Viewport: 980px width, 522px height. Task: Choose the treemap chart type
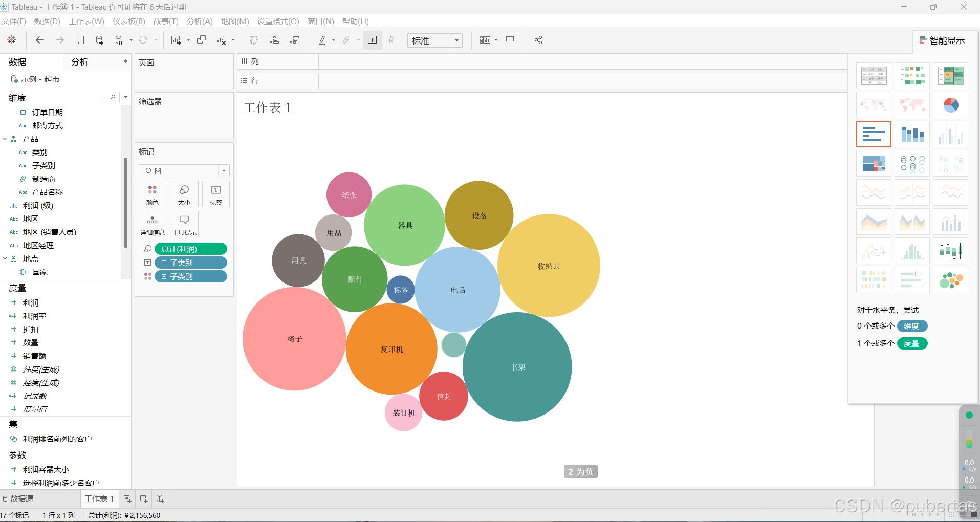tap(874, 163)
